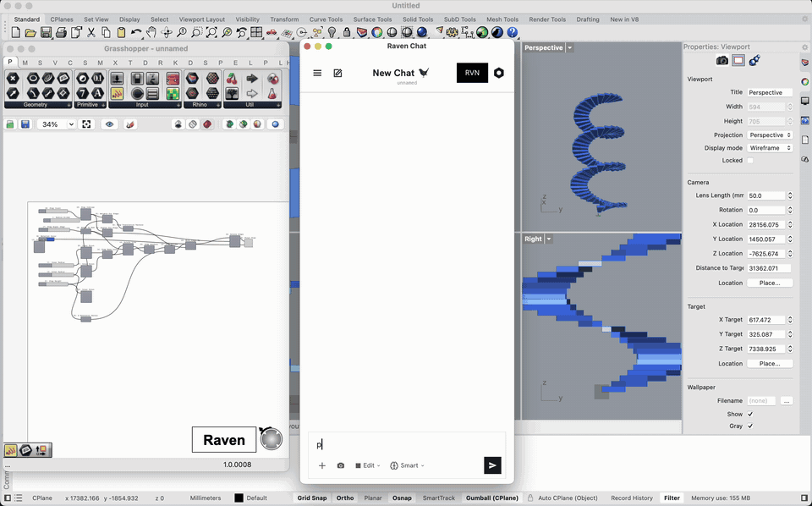Toggle the Locked checkbox in Viewport properties
The image size is (812, 506).
point(750,161)
